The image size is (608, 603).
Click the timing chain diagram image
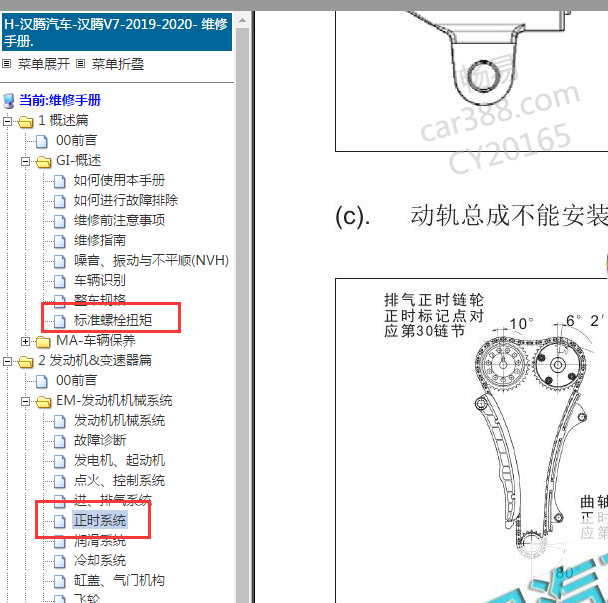(472, 440)
